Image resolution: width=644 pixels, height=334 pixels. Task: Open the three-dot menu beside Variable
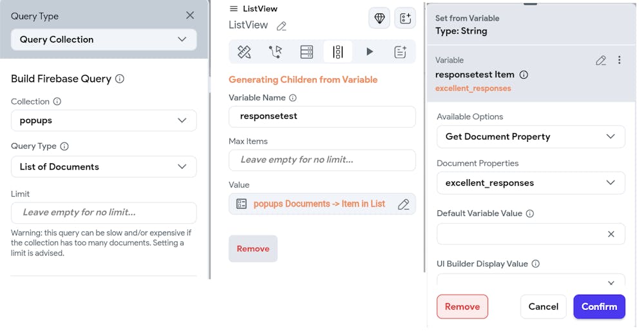[x=620, y=60]
